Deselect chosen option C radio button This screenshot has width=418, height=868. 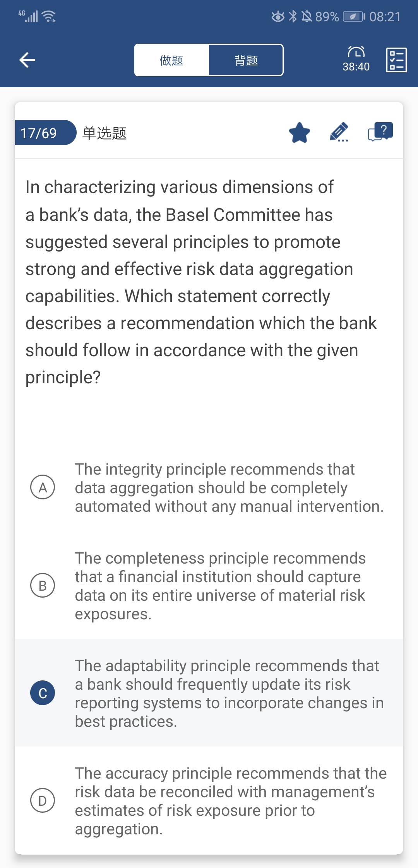coord(43,693)
